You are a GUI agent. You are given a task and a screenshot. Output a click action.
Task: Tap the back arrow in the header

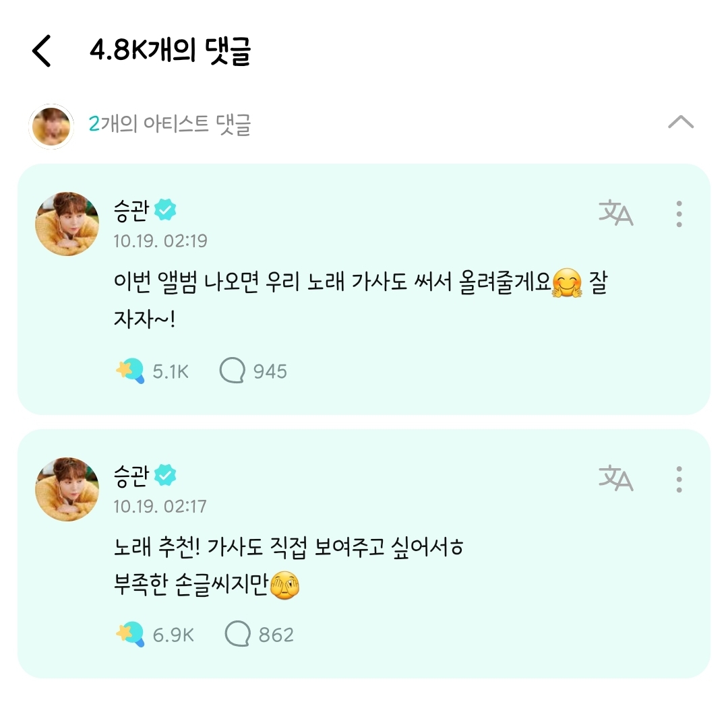tap(42, 51)
